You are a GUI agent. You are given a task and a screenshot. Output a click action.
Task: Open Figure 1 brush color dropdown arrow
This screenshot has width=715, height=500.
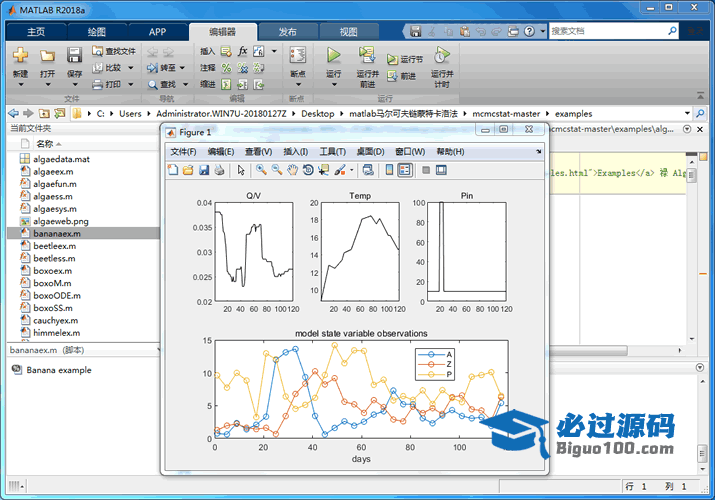pyautogui.click(x=352, y=170)
